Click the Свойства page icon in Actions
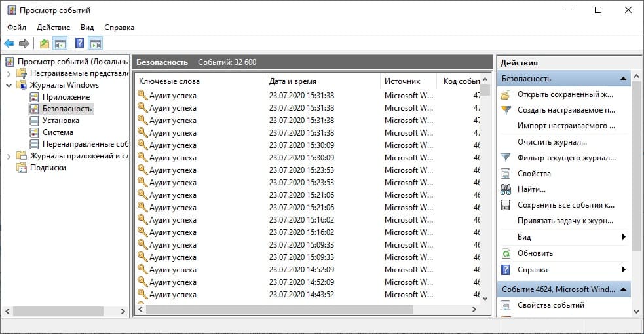This screenshot has width=644, height=334. tap(506, 174)
